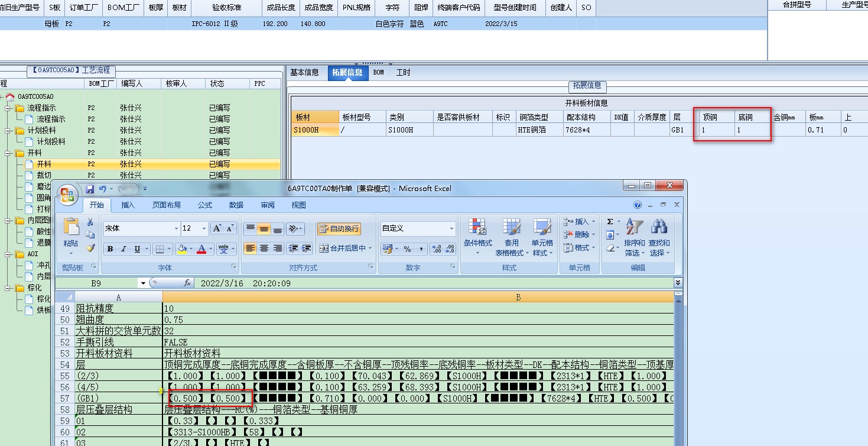Viewport: 868px width, 446px height.
Task: Open the font name 宋体 dropdown
Action: (x=176, y=228)
